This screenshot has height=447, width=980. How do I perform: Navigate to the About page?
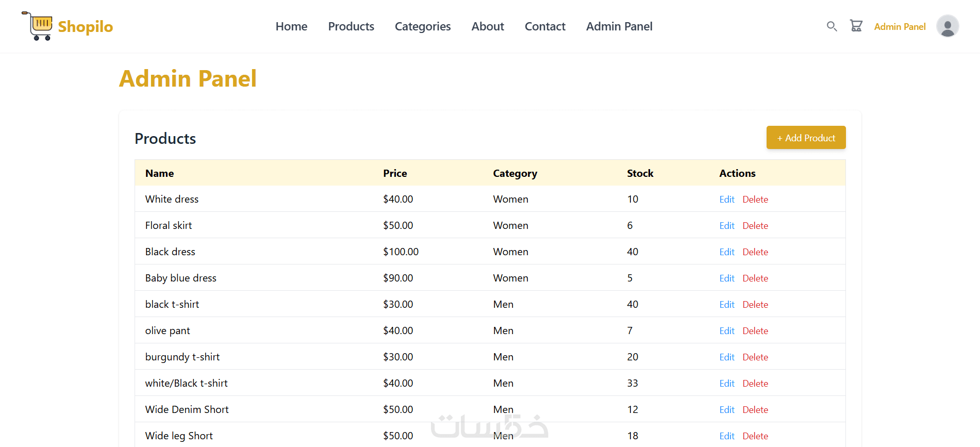(488, 26)
